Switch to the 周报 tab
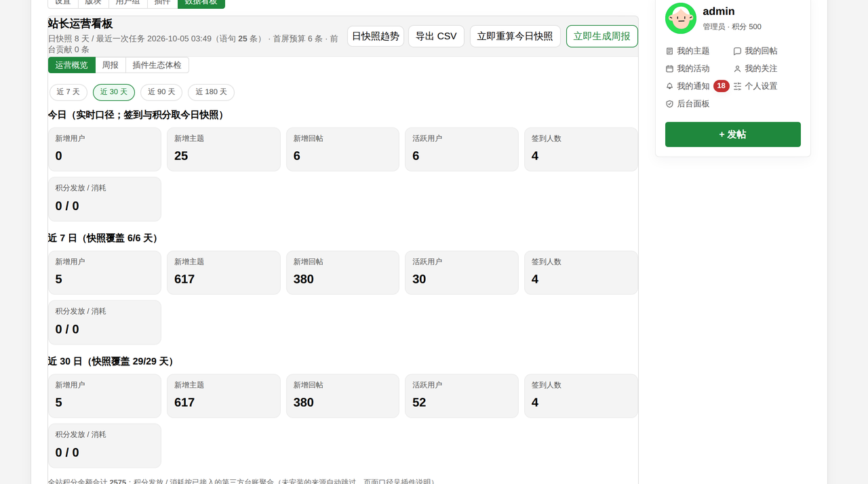The height and width of the screenshot is (484, 868). click(111, 65)
